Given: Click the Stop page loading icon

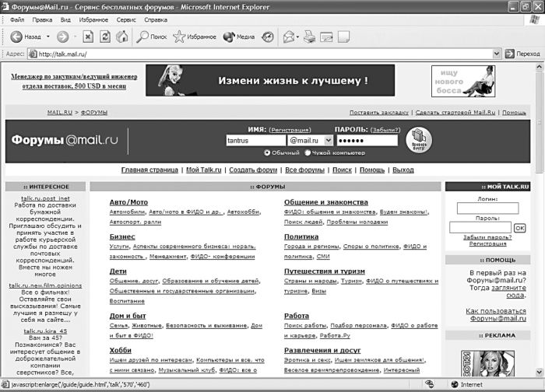Looking at the screenshot, I should point(88,37).
